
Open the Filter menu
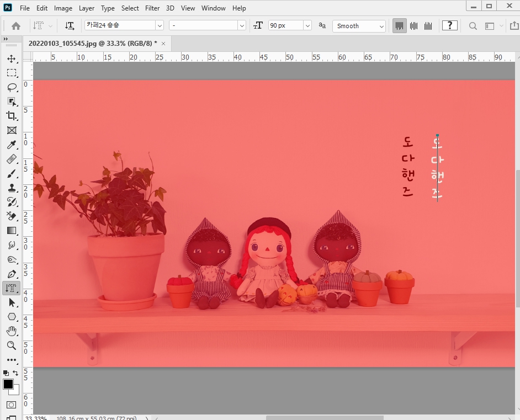(x=152, y=8)
